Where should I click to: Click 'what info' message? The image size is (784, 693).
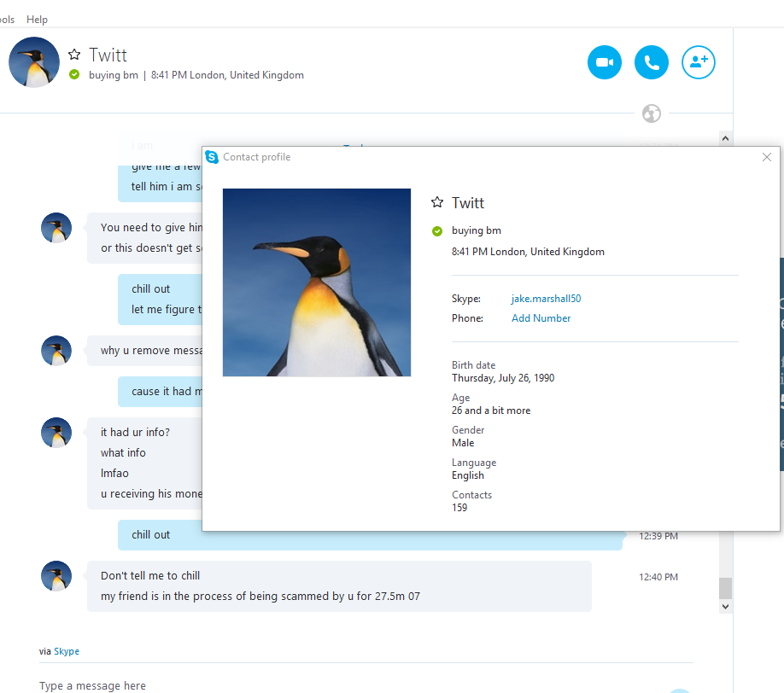tap(123, 452)
